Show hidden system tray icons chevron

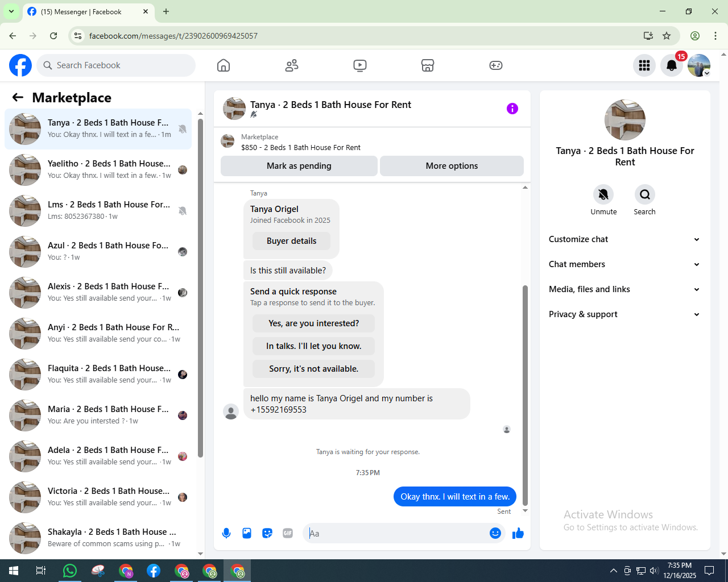pos(613,571)
